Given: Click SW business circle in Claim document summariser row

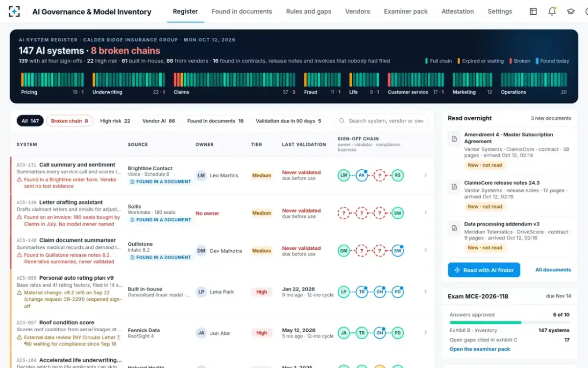Looking at the screenshot, I should (397, 251).
